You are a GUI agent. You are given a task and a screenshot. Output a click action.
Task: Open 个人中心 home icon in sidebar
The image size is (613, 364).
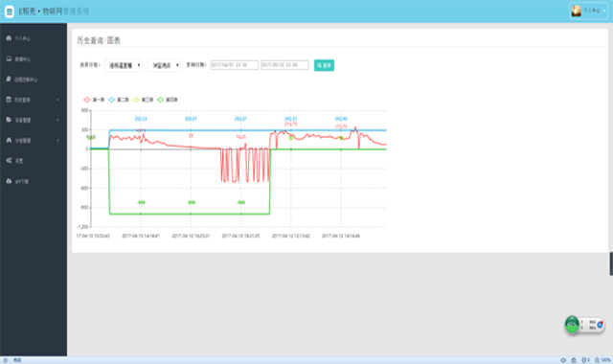[x=9, y=38]
